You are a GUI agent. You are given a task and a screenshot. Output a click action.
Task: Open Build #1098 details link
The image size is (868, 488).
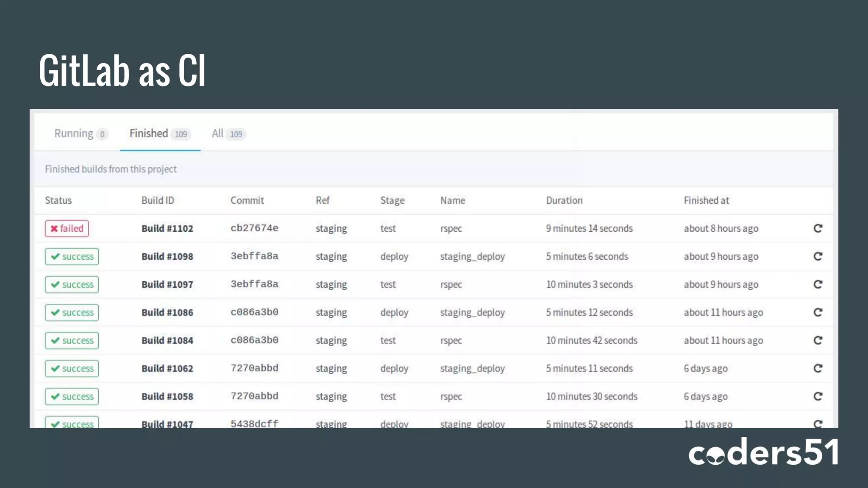pyautogui.click(x=167, y=256)
